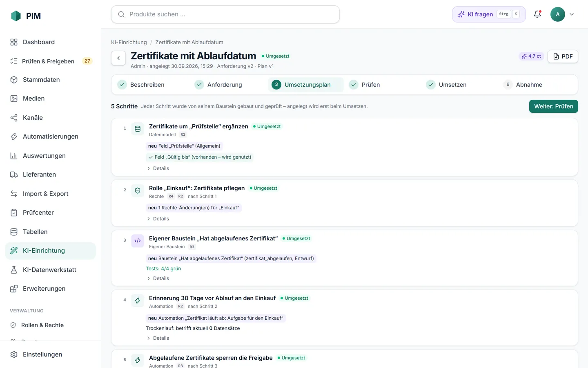Open Prüfen & Freigeben in the sidebar
The image size is (588, 368).
[50, 61]
